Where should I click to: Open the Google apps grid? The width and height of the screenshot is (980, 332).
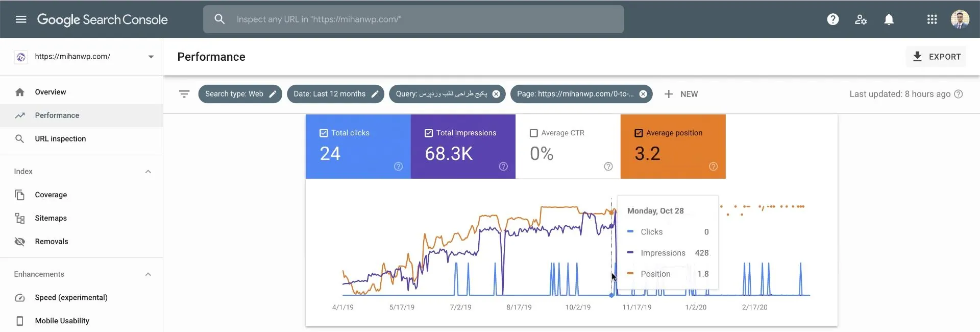pos(932,19)
